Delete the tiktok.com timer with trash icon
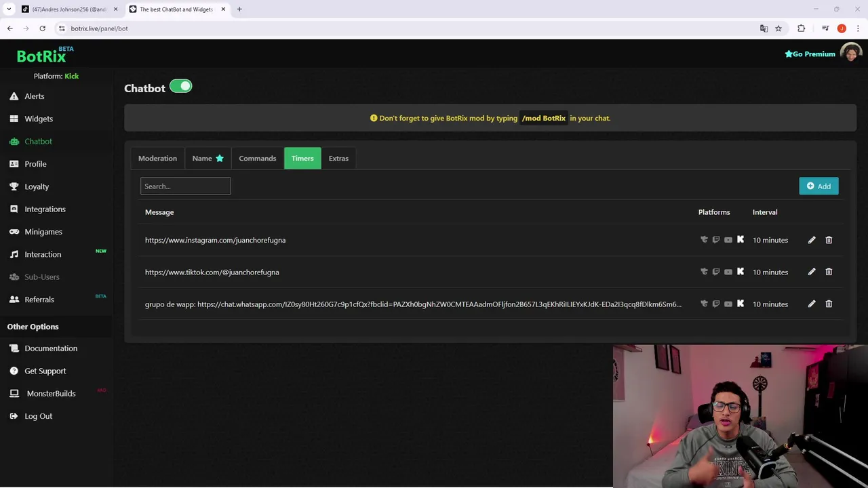 pyautogui.click(x=829, y=272)
